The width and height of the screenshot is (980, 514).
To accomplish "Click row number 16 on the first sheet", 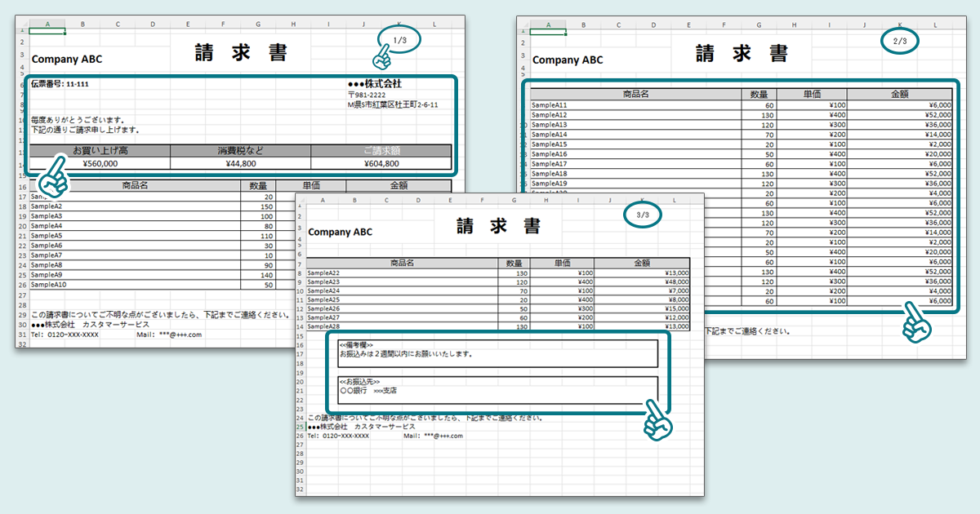I will click(x=24, y=185).
